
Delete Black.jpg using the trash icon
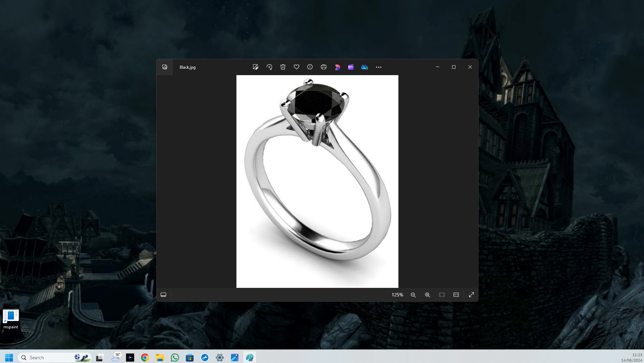pyautogui.click(x=283, y=67)
